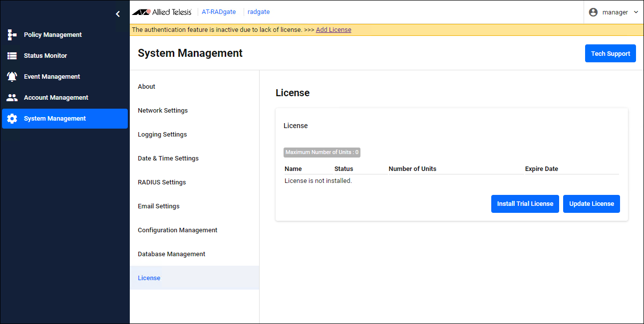Open the About settings page
The width and height of the screenshot is (644, 324).
[x=147, y=87]
